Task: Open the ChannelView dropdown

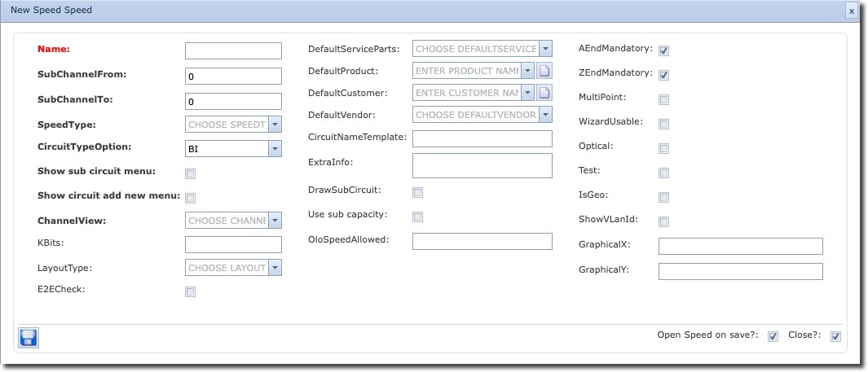Action: (x=275, y=221)
